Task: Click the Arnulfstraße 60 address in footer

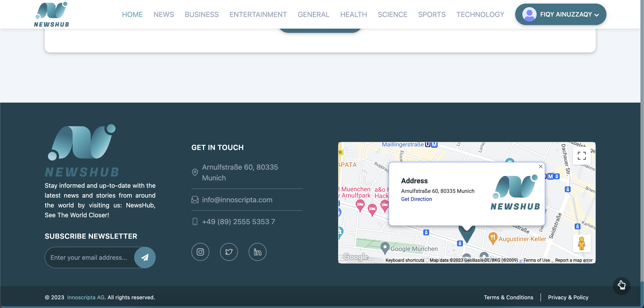Action: 240,172
